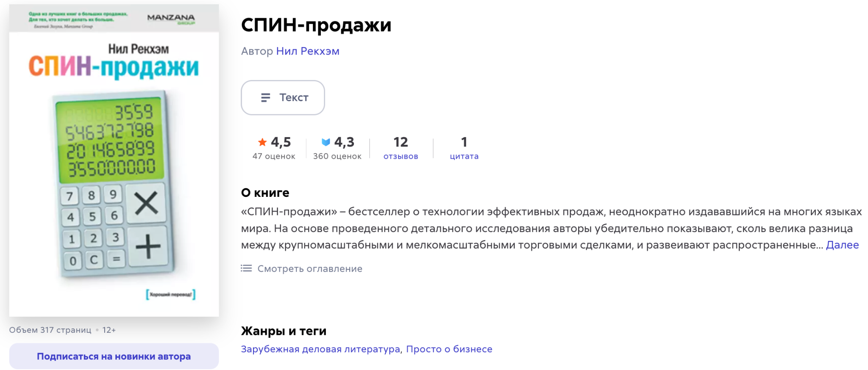Click the book title СПИН-продажи heading
The image size is (868, 370).
point(316,25)
